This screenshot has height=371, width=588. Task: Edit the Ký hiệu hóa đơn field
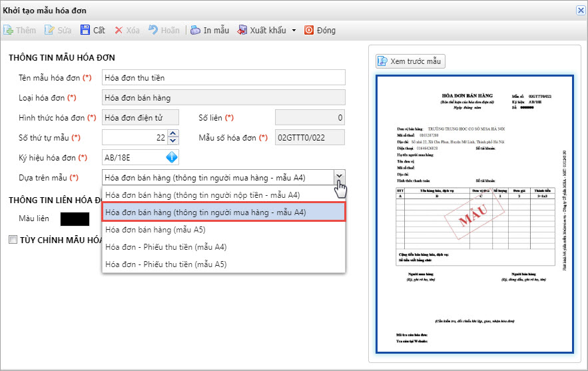(x=133, y=157)
